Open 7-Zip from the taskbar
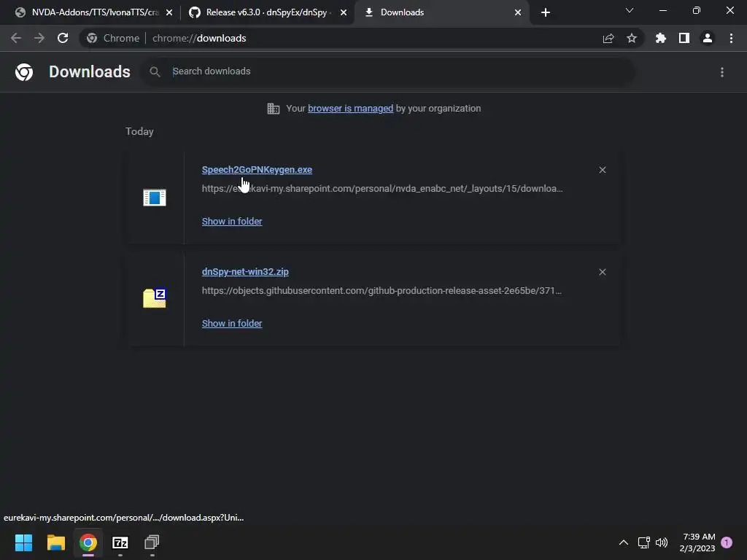This screenshot has height=560, width=747. (120, 542)
